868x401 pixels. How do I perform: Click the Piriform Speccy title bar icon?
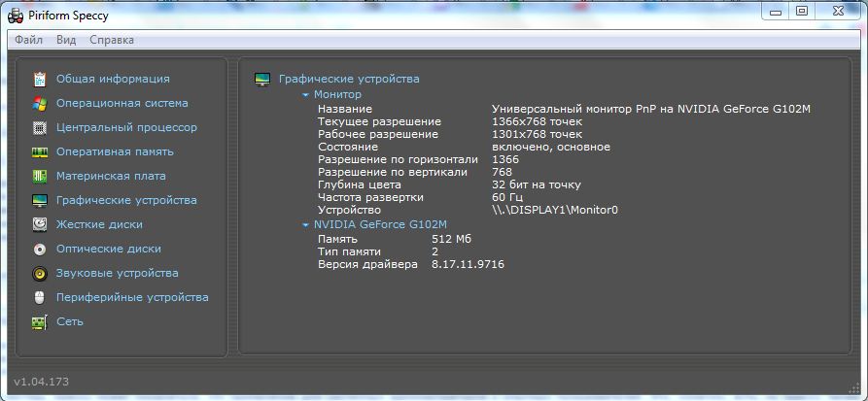click(16, 14)
